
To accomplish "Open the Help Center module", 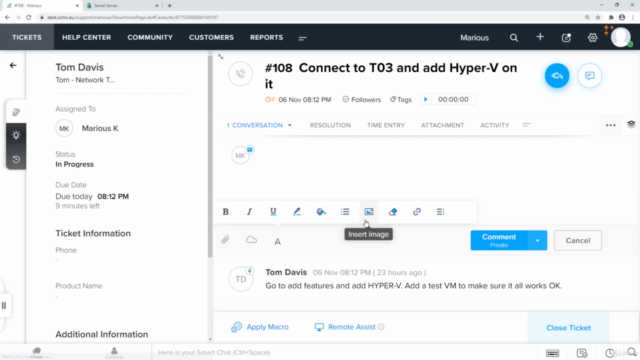I will [87, 37].
